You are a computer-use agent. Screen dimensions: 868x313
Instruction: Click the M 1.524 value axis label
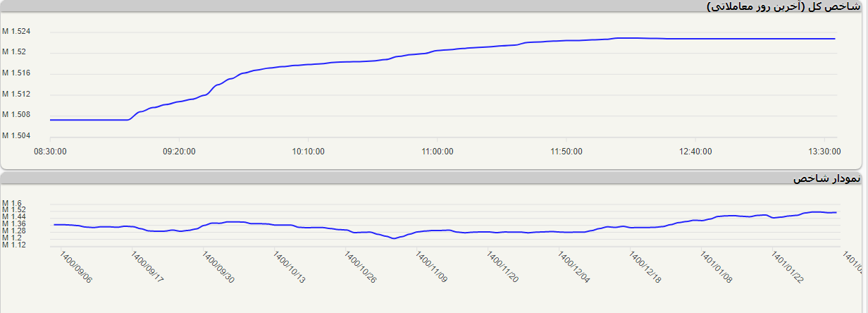[x=17, y=32]
